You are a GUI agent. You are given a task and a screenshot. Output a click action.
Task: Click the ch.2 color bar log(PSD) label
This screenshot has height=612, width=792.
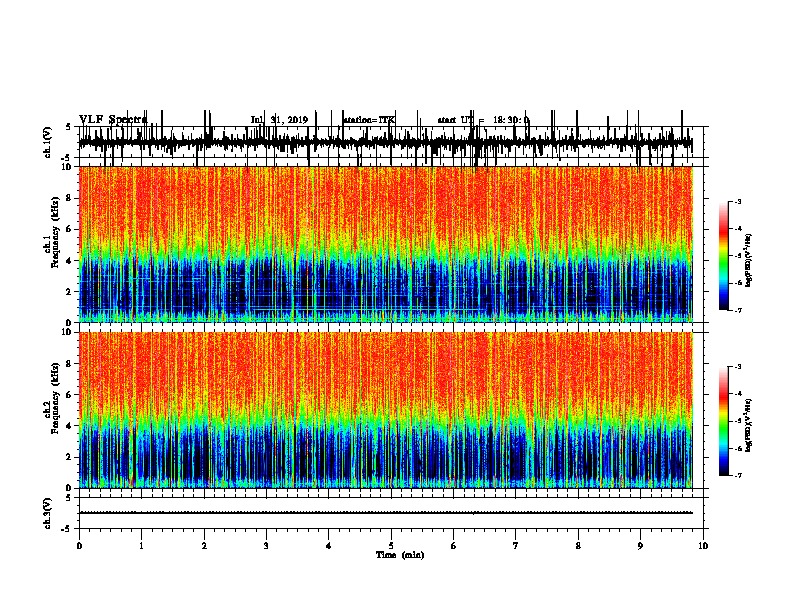coord(748,425)
